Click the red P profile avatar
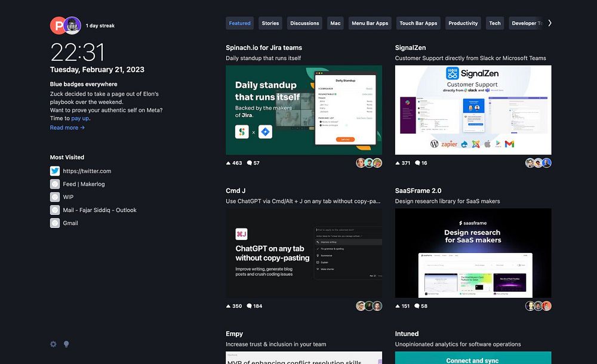Screen dimensions: 597x364 [x=57, y=26]
